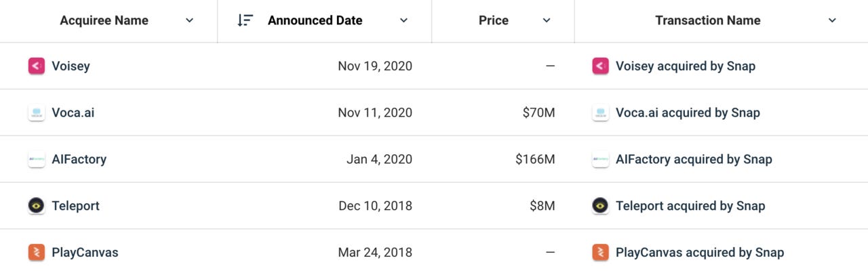Click the Teleport logo in the Transaction Name column
The image size is (868, 275).
600,206
